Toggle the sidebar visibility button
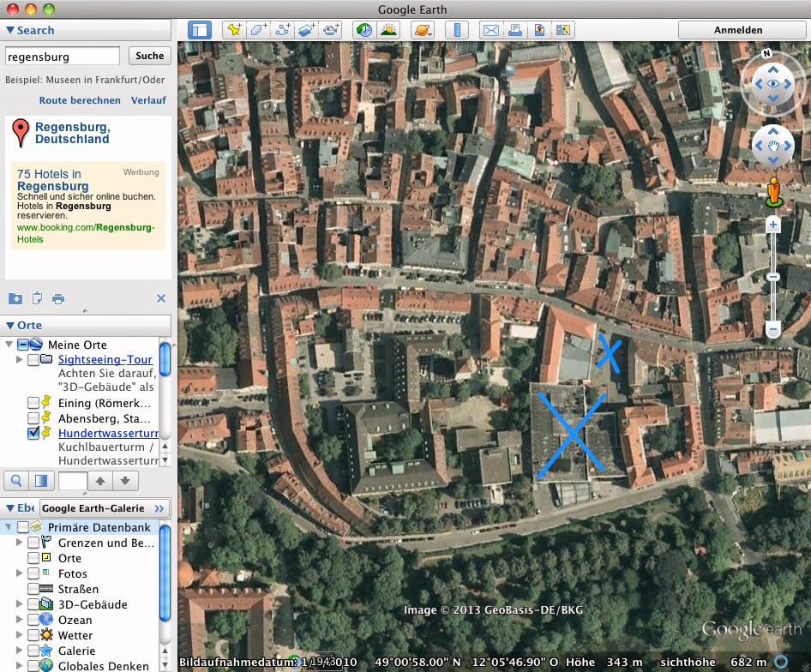This screenshot has height=672, width=811. tap(199, 30)
